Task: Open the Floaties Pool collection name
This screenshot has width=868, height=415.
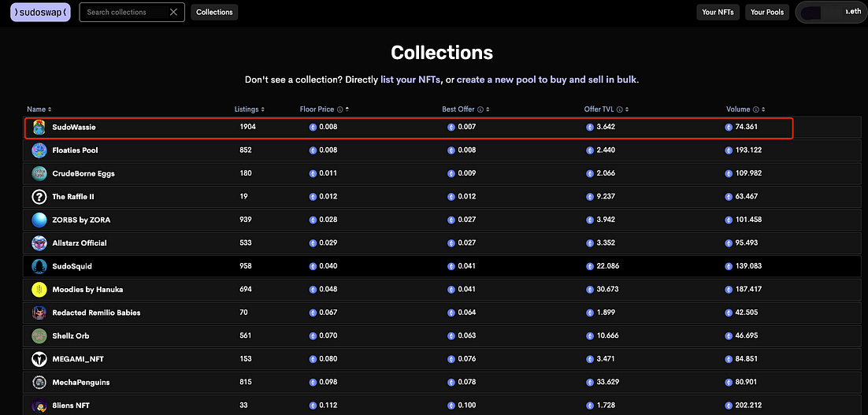Action: pos(76,150)
